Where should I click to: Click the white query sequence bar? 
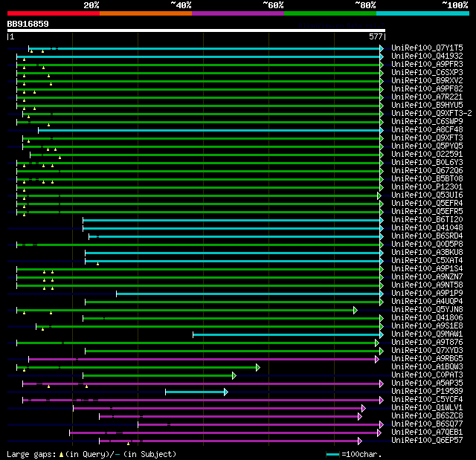tap(196, 30)
